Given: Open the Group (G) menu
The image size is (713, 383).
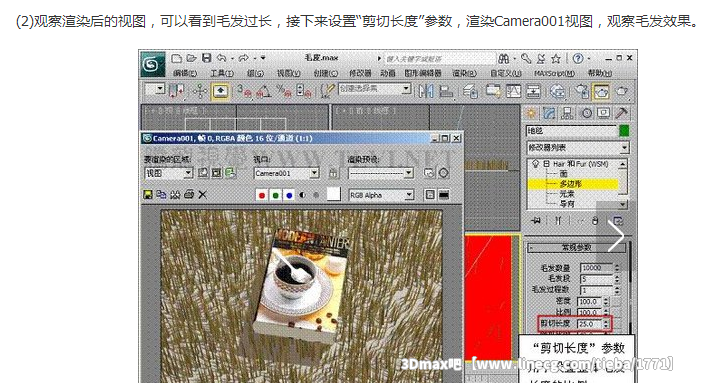Looking at the screenshot, I should pos(255,73).
